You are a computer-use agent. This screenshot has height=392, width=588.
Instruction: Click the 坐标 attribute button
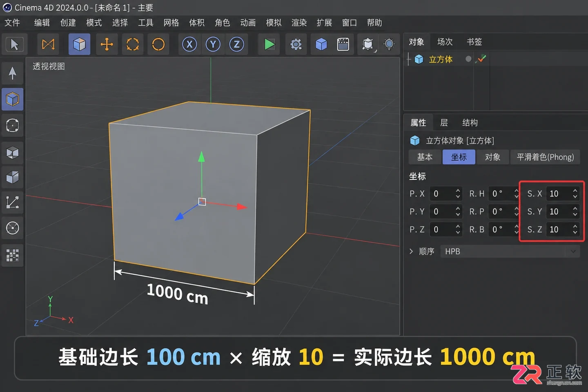pos(459,157)
